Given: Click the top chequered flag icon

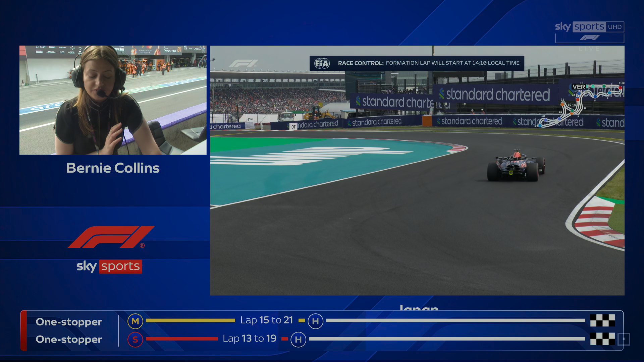Looking at the screenshot, I should click(x=602, y=320).
